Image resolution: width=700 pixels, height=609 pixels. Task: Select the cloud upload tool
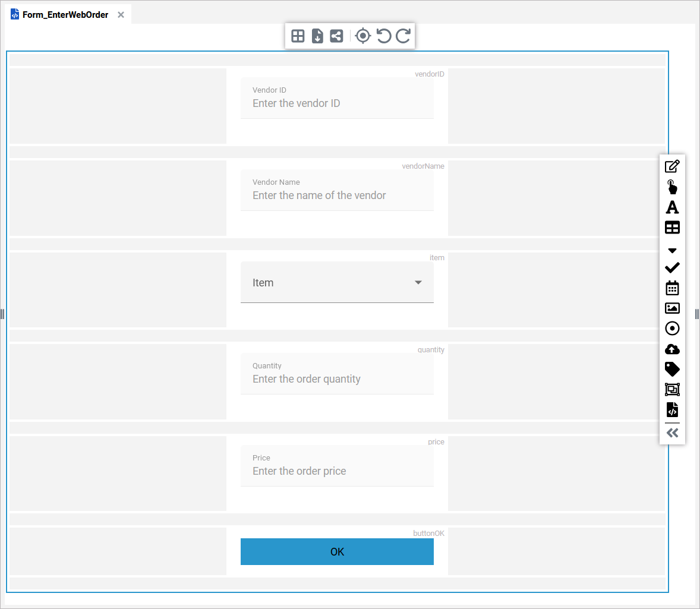pos(672,349)
